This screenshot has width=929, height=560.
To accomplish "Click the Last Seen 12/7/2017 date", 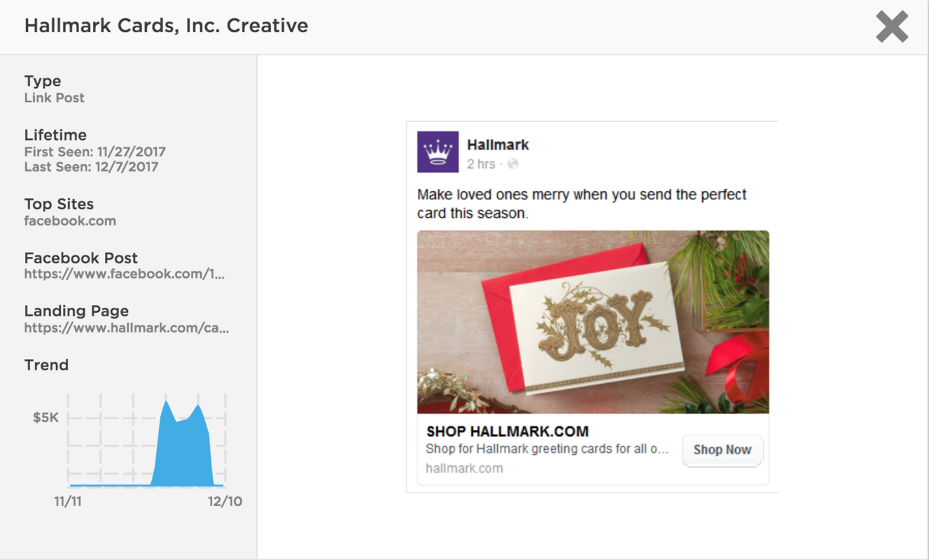I will (x=90, y=167).
